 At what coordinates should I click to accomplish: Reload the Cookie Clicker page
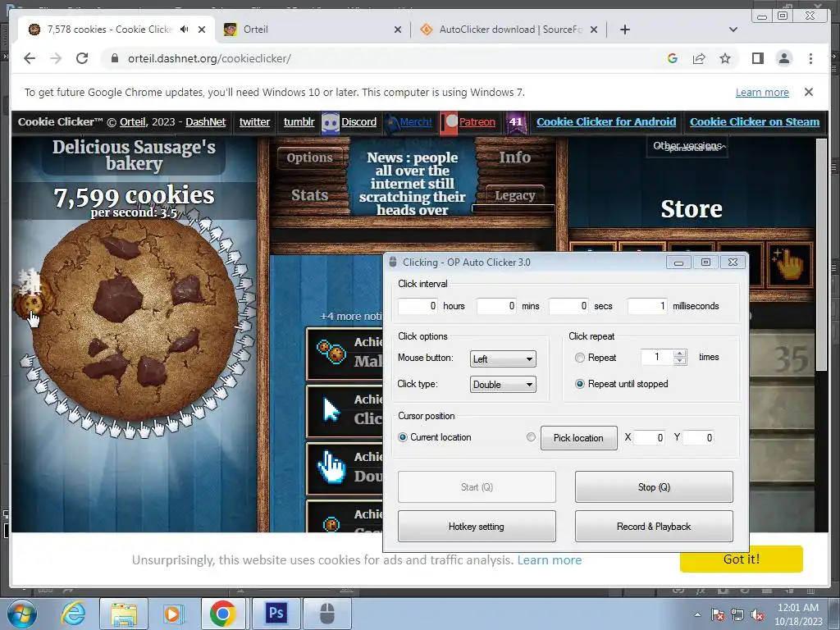[x=82, y=58]
